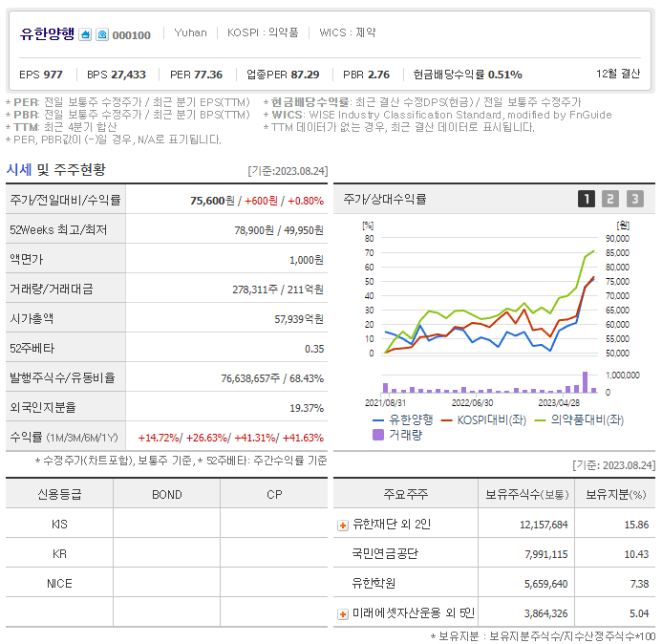Click the BOND column header
This screenshot has width=662, height=644.
167,495
